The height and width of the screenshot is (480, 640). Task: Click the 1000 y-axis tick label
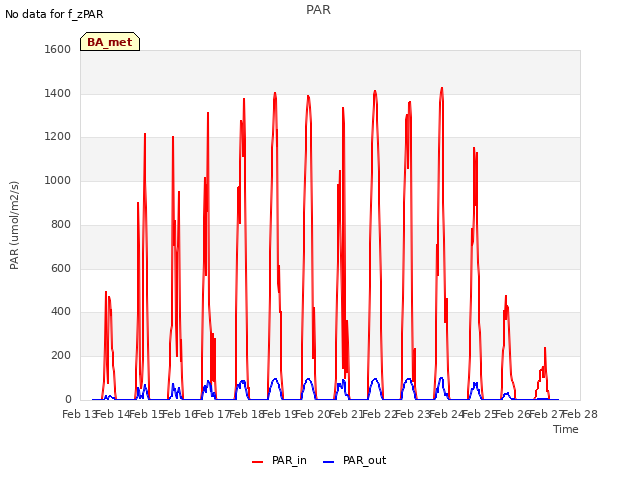58,180
